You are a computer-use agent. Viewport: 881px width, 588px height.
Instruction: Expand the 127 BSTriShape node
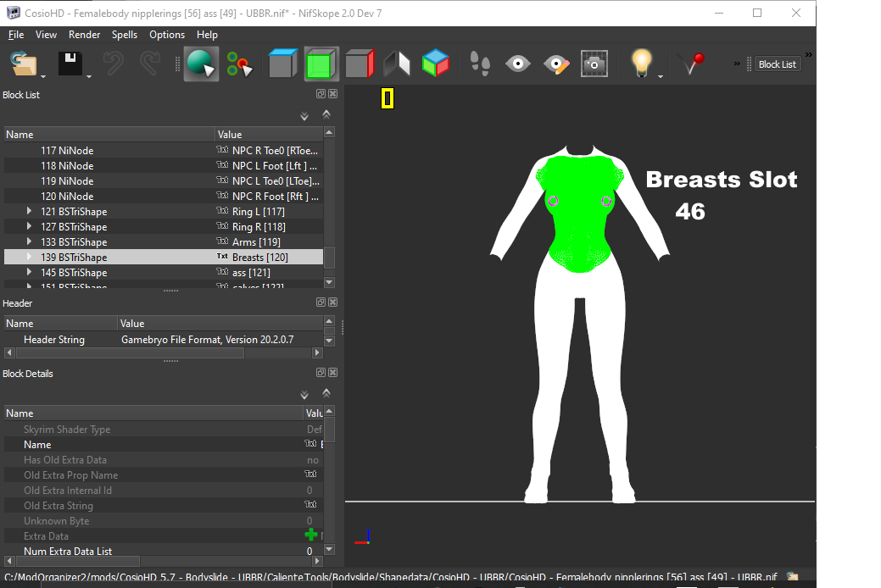pos(29,226)
